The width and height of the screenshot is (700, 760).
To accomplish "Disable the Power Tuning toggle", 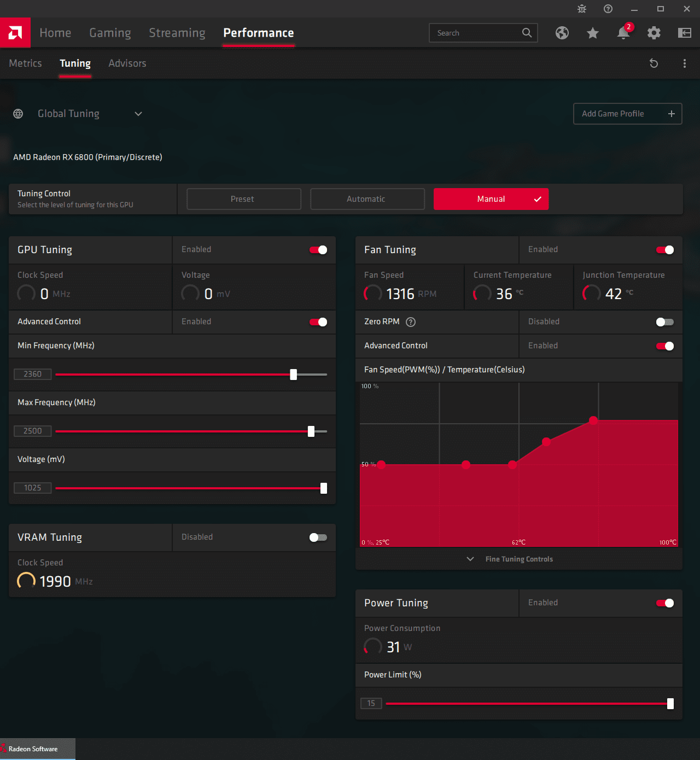I will [665, 603].
